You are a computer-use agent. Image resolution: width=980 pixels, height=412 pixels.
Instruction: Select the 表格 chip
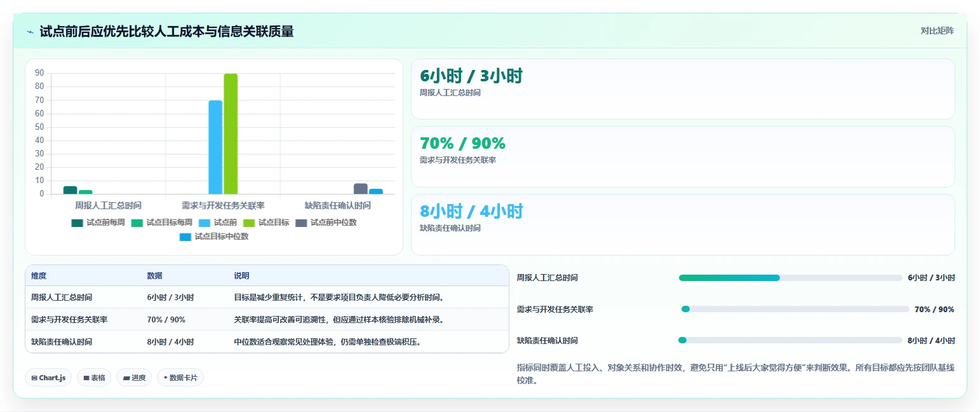94,378
